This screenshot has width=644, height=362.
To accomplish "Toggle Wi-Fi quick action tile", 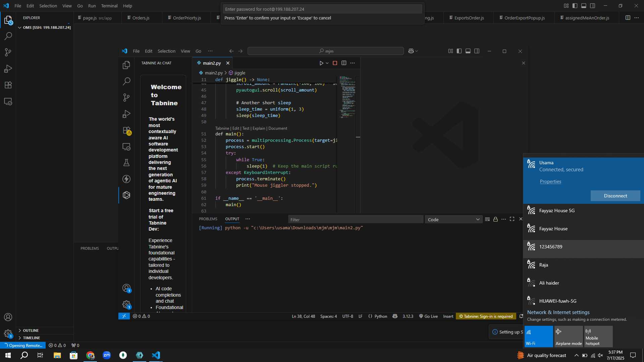I will tap(539, 337).
